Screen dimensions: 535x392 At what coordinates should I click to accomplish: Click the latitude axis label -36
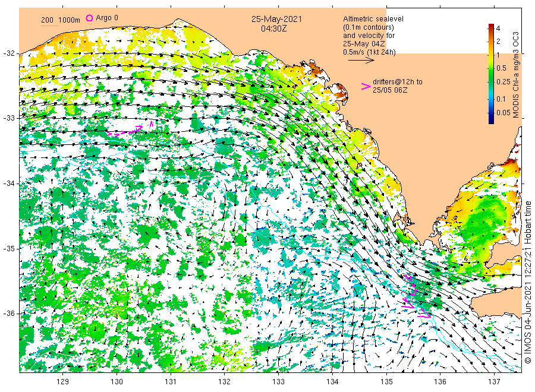(8, 313)
